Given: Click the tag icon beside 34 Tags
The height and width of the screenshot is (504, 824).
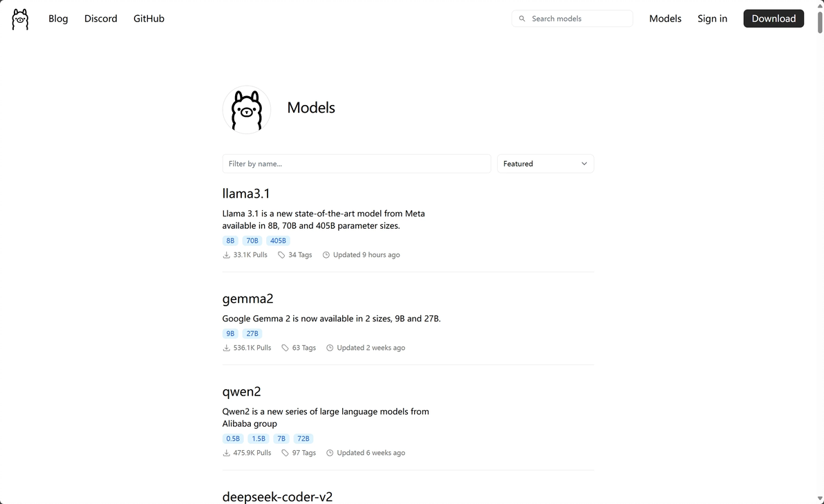Looking at the screenshot, I should pos(281,255).
